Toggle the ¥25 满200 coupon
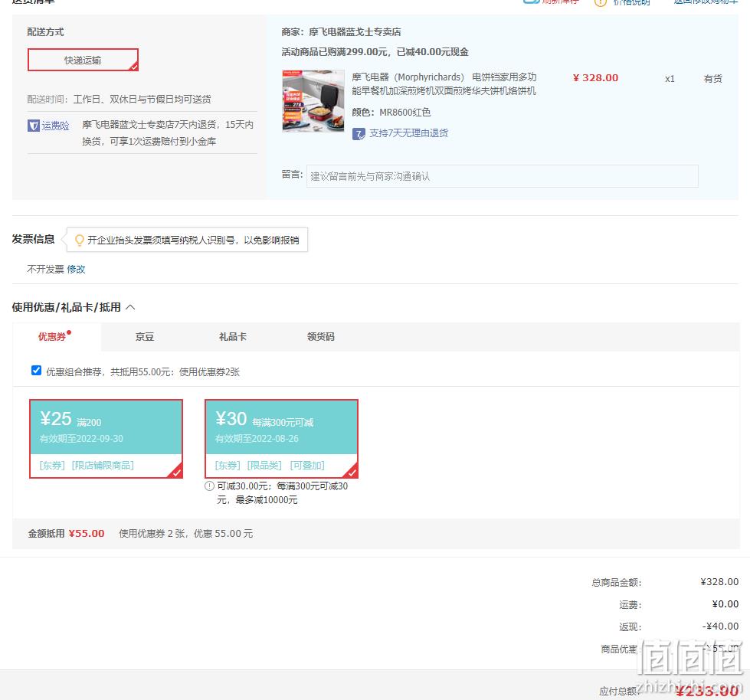This screenshot has height=700, width=750. coord(106,438)
